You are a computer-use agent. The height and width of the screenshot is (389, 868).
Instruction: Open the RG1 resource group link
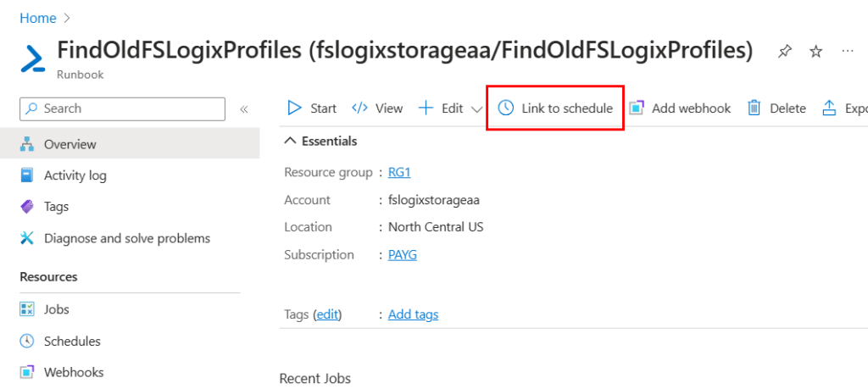pos(399,173)
